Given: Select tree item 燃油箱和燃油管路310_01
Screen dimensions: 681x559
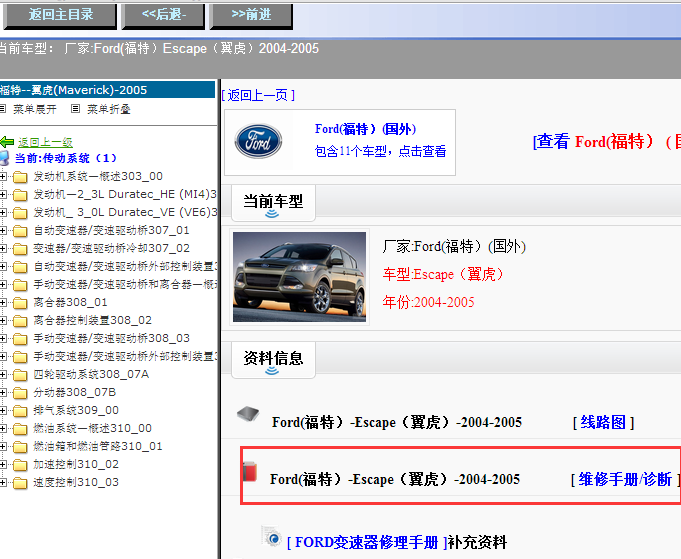Looking at the screenshot, I should click(x=98, y=446).
